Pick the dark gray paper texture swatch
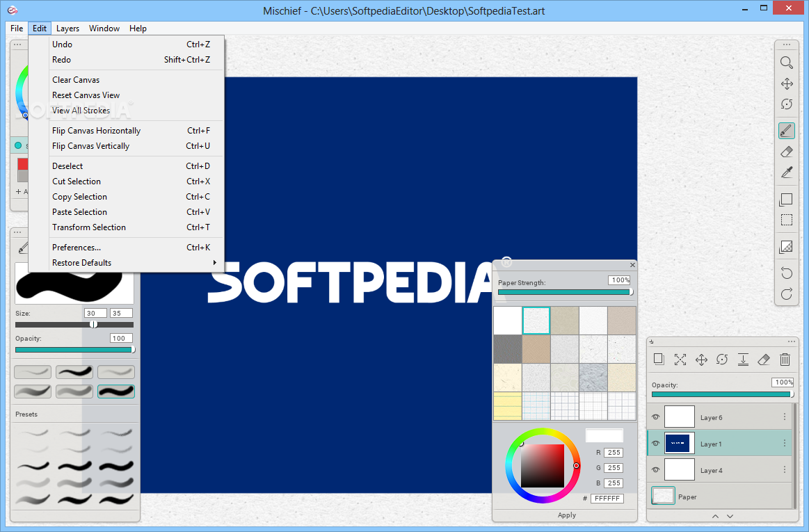809x532 pixels. coord(508,349)
